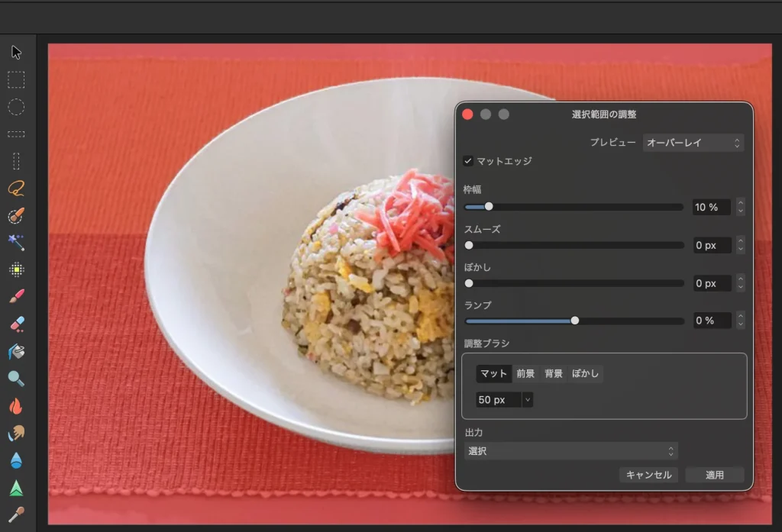Select the ぼかし brush mode tab
The image size is (782, 532).
coord(585,373)
